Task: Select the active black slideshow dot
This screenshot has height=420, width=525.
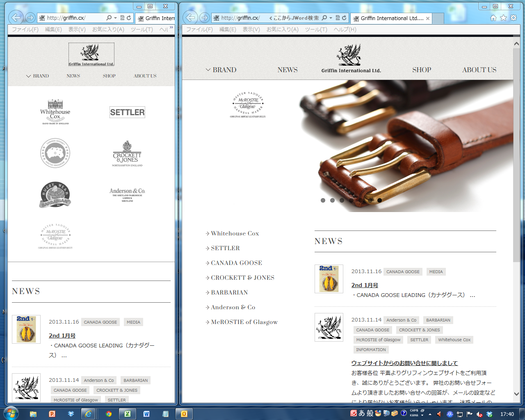Action: (x=379, y=201)
